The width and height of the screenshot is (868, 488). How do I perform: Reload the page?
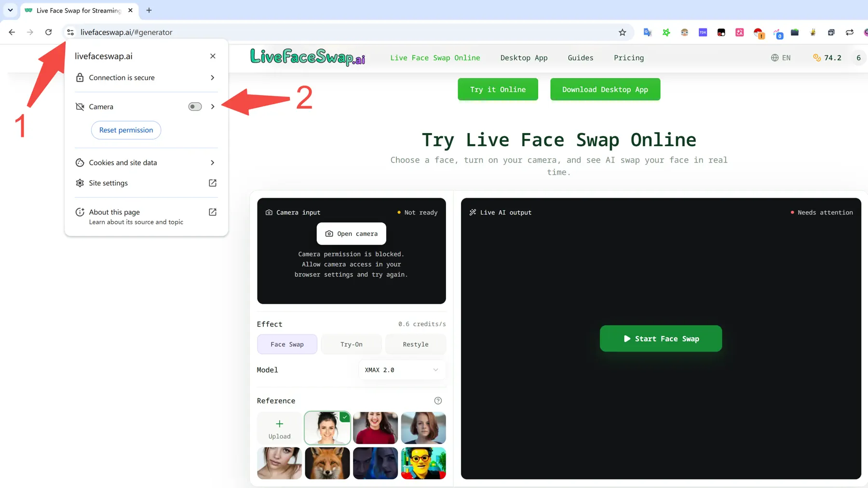48,32
